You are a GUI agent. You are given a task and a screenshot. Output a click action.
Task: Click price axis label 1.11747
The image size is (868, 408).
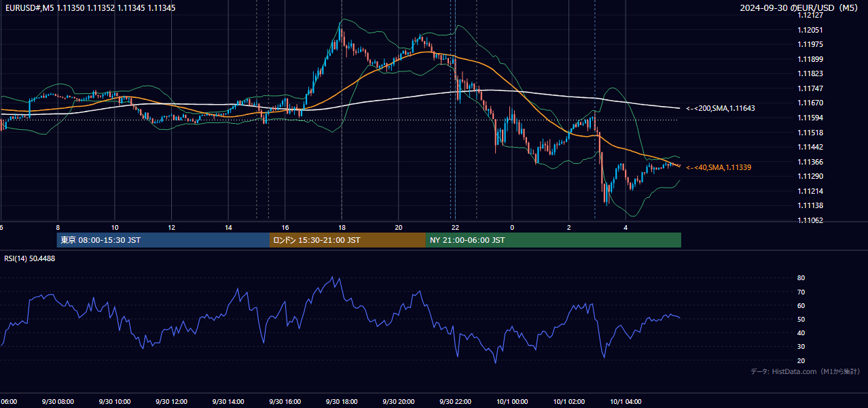[x=810, y=88]
